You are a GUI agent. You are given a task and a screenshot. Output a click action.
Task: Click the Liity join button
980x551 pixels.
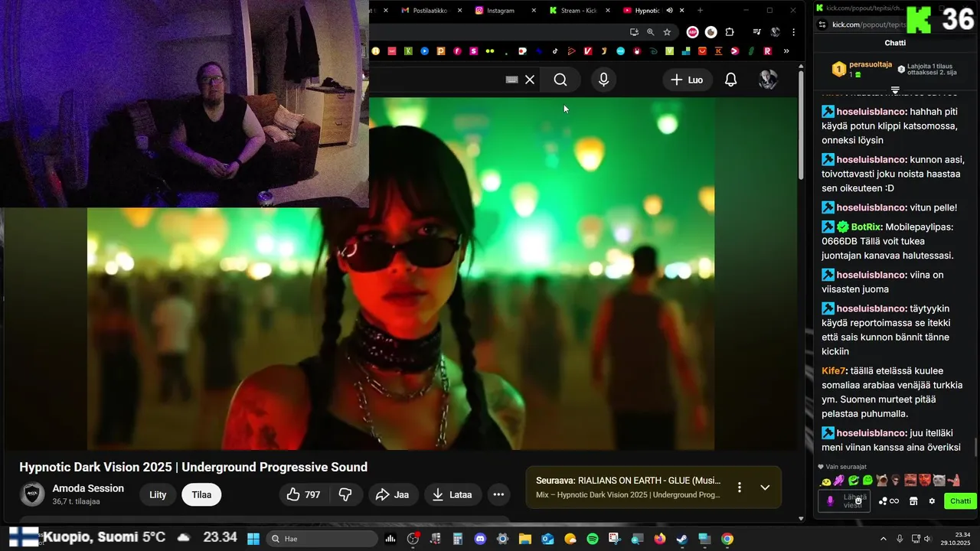[x=158, y=494]
